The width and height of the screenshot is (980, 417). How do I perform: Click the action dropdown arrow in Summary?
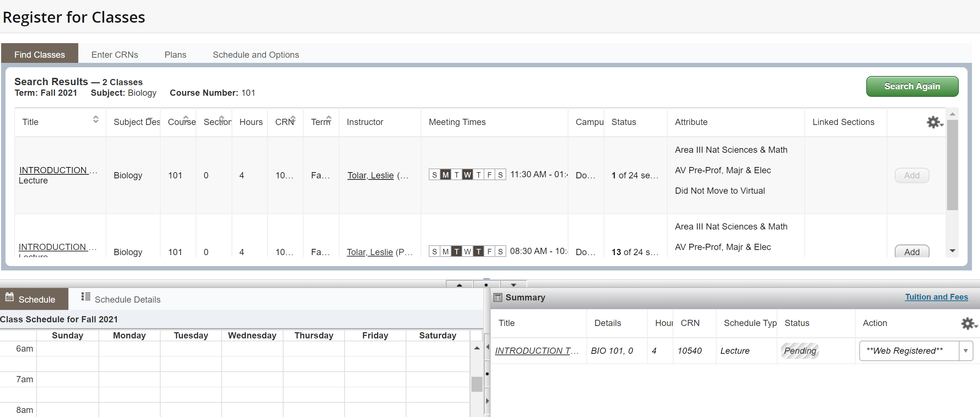965,351
